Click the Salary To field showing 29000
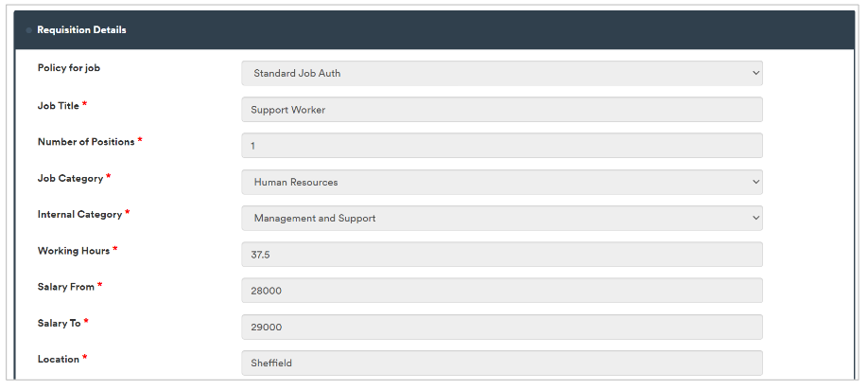The image size is (868, 390). [501, 328]
